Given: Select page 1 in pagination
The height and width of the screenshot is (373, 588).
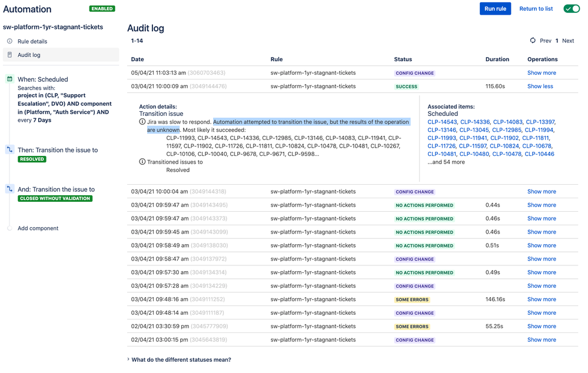Looking at the screenshot, I should (x=557, y=41).
